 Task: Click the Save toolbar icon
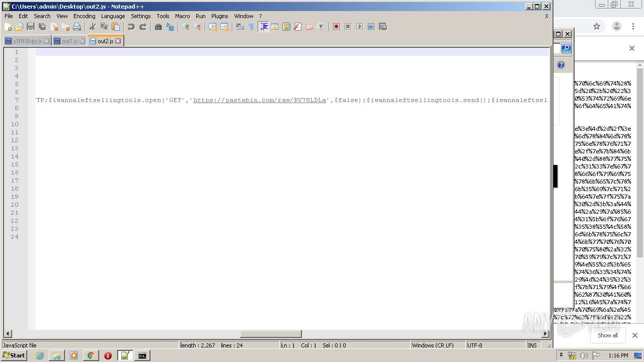coord(31,27)
